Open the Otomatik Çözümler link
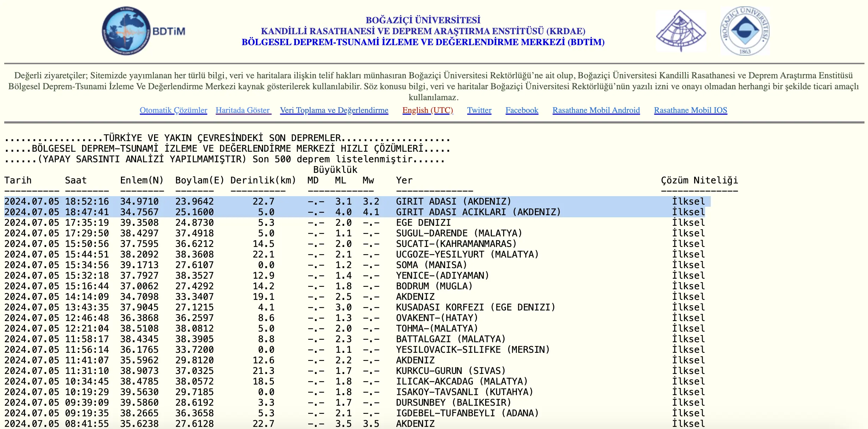The width and height of the screenshot is (868, 429). [173, 110]
